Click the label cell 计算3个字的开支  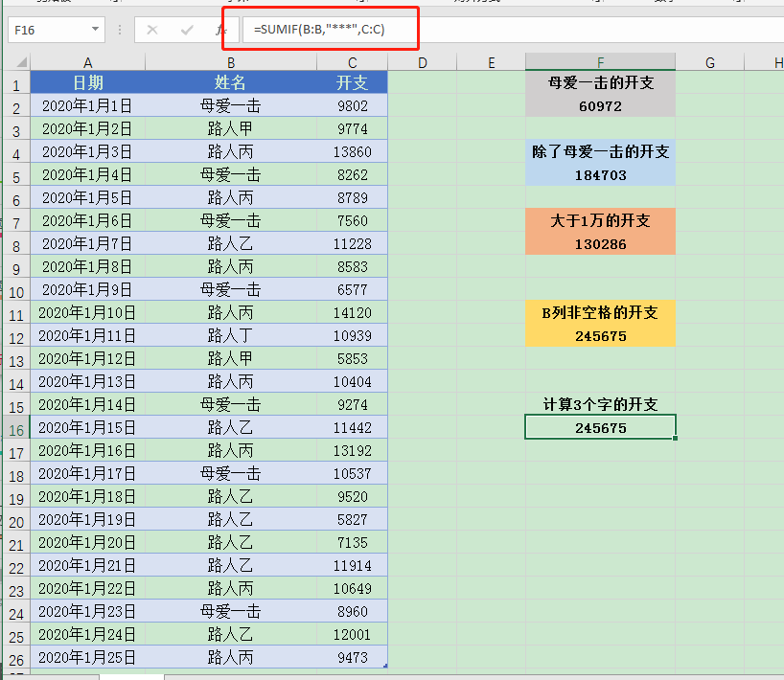click(x=601, y=404)
